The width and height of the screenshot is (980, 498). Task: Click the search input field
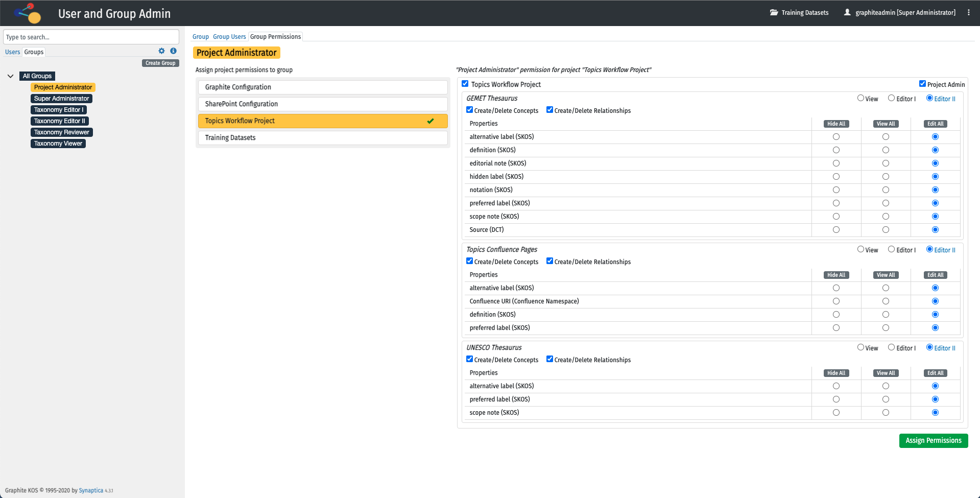91,37
